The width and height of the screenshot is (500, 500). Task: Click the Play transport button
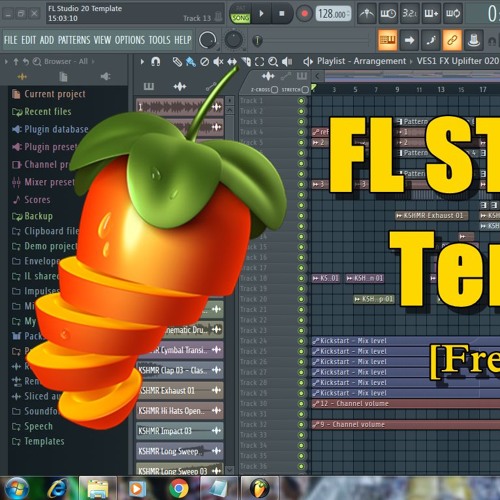(261, 14)
